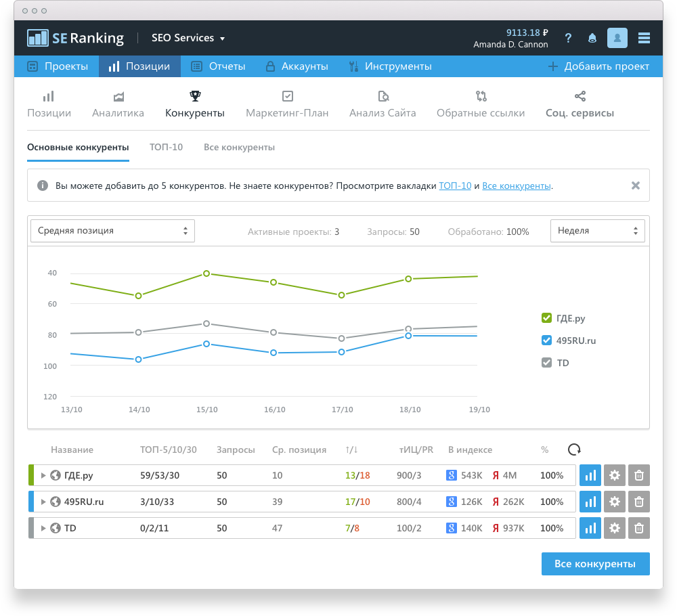
Task: Switch to the Анализ Сайта section tab
Action: (x=383, y=104)
